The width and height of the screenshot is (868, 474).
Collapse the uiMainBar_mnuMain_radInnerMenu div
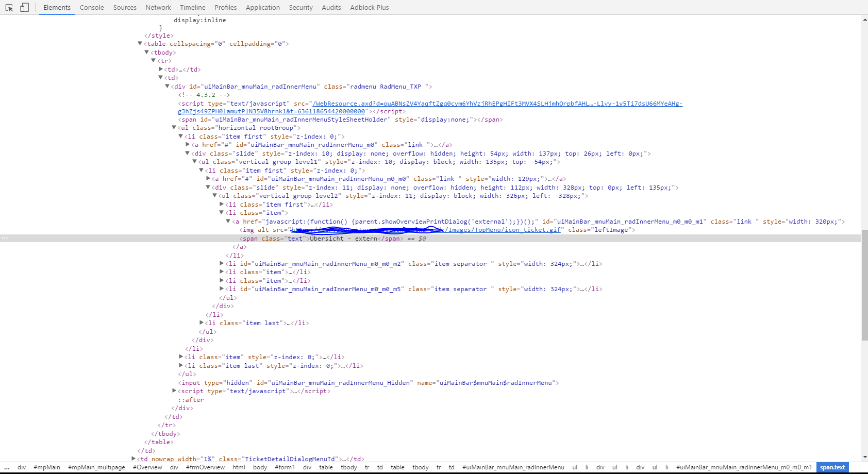[167, 86]
